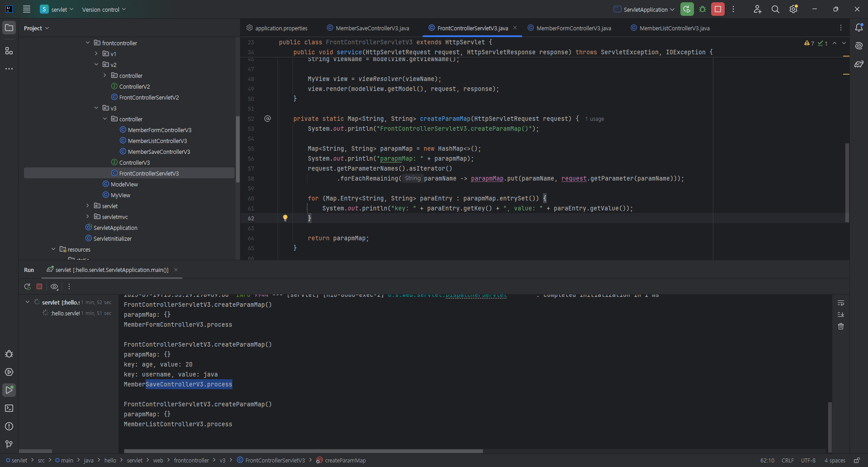Screen dimensions: 868x467
Task: Rerun the process in Run panel
Action: pyautogui.click(x=27, y=286)
